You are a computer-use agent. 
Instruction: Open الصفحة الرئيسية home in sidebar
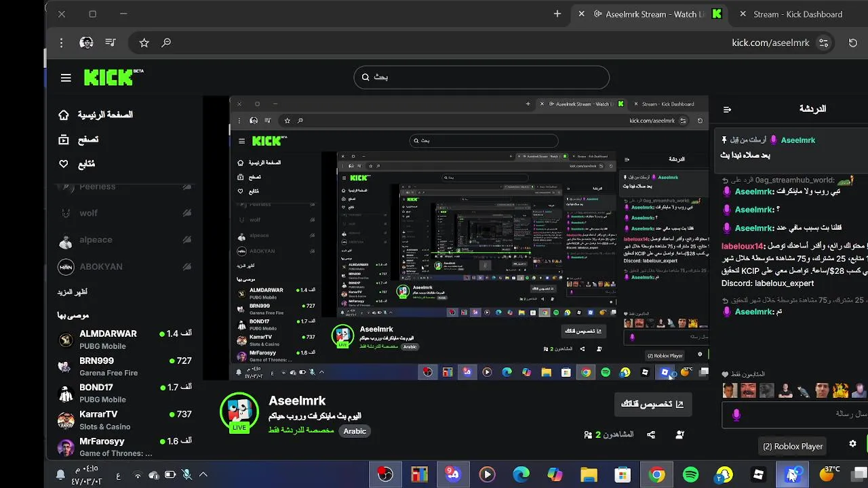[96, 115]
